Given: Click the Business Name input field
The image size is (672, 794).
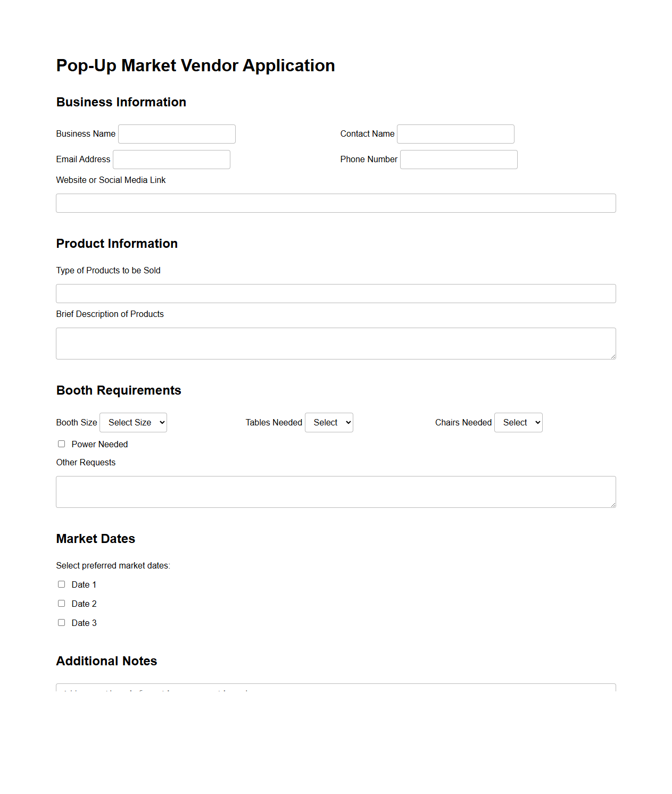Looking at the screenshot, I should 177,133.
